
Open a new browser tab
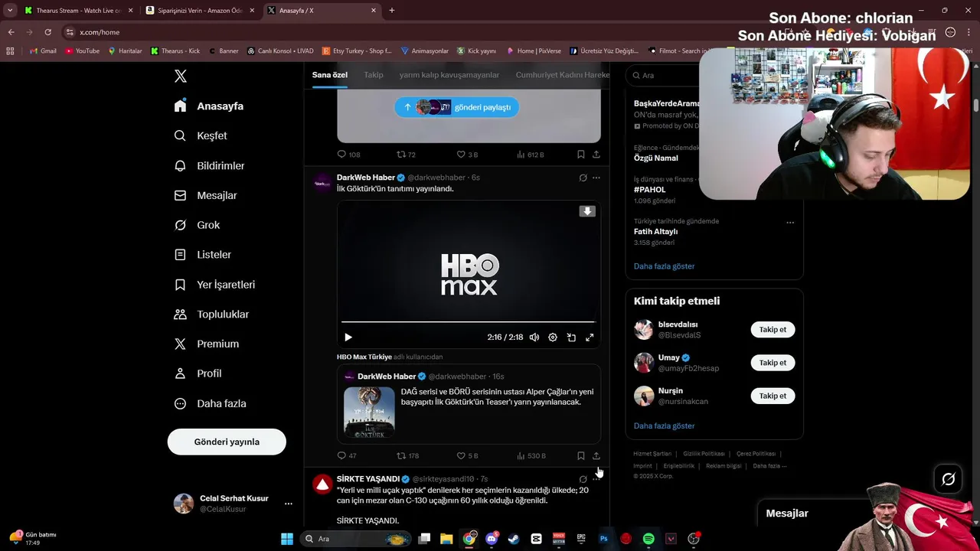tap(392, 11)
